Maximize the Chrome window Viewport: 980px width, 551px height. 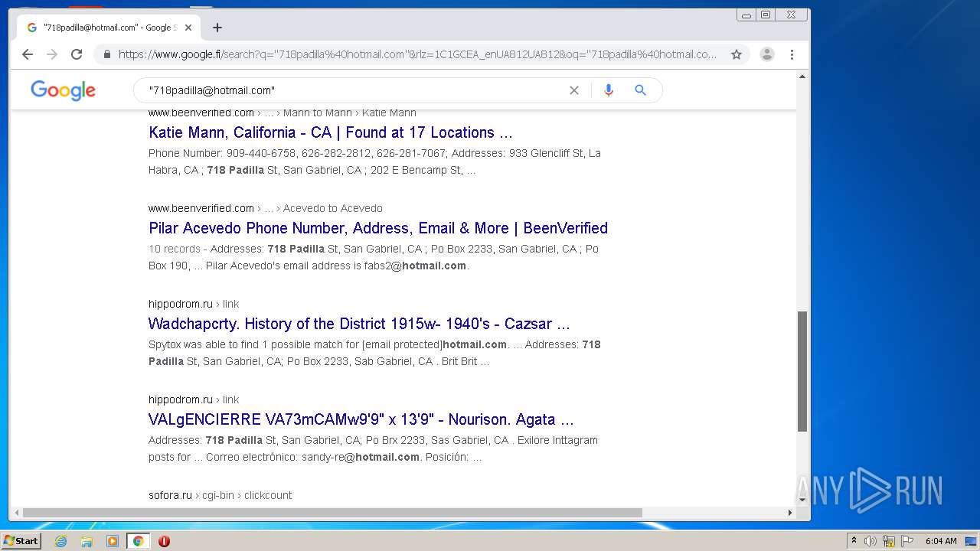pos(766,15)
